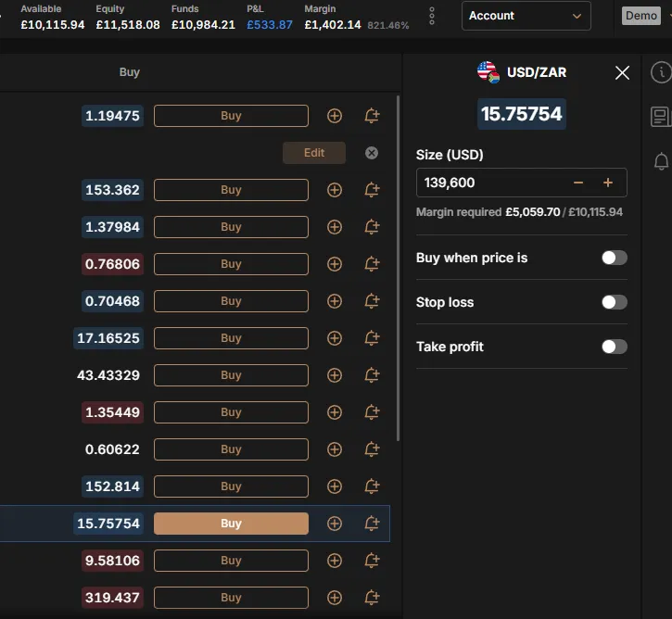Set a price alert bell for 319.437

tap(372, 598)
